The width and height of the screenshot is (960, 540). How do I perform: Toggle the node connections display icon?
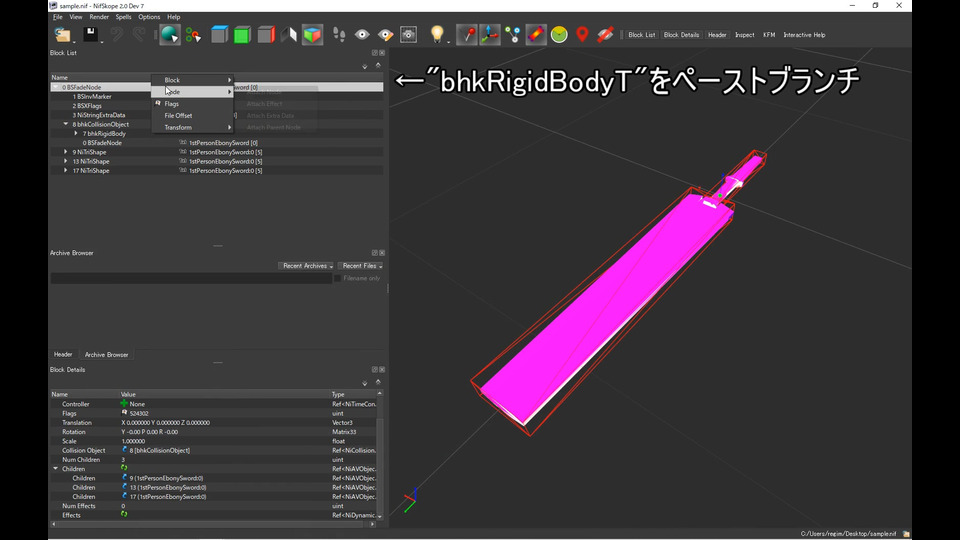(513, 34)
